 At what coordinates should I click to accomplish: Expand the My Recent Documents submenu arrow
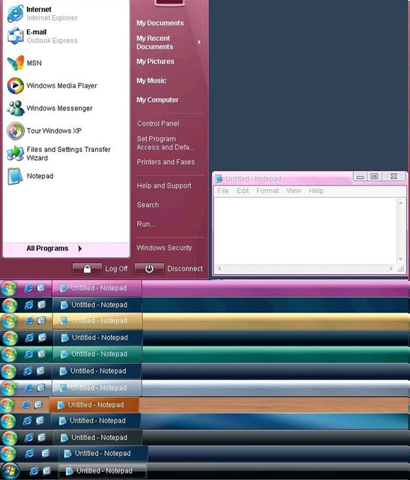(x=199, y=42)
